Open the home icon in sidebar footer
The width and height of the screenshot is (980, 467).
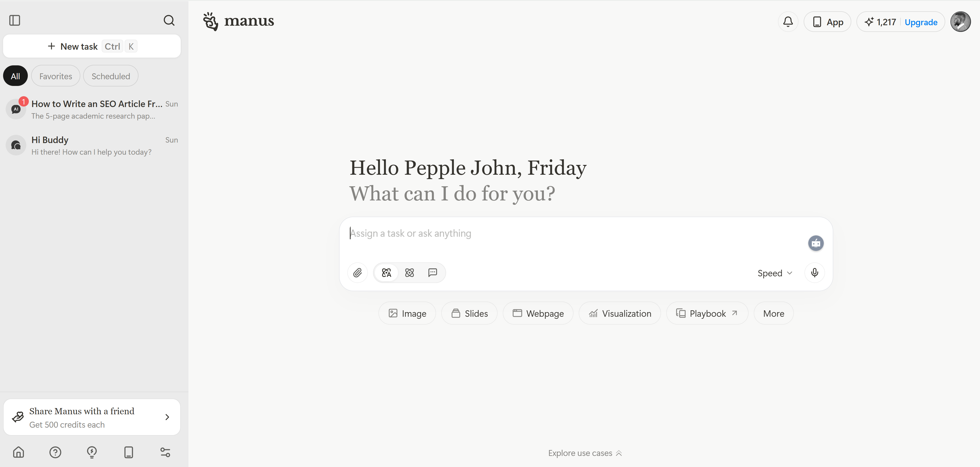click(x=18, y=452)
